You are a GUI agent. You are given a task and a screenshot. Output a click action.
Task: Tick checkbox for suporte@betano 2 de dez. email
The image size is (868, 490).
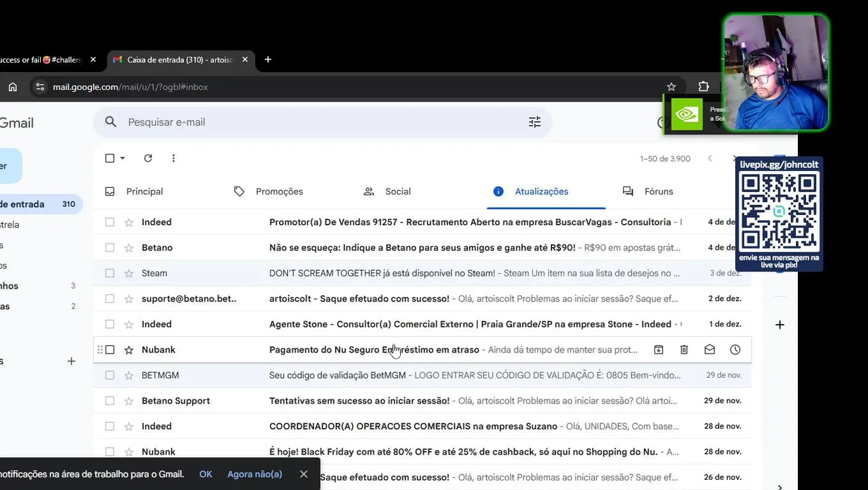110,299
